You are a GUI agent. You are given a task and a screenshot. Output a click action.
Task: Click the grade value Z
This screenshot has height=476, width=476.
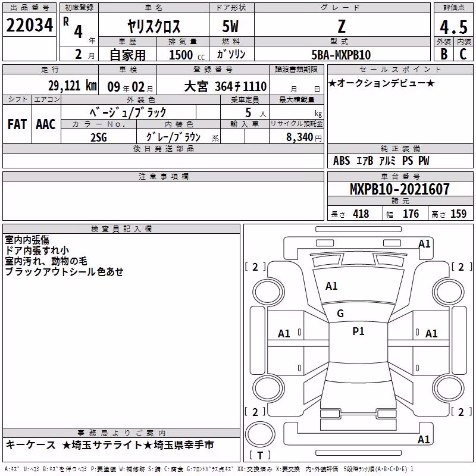pos(342,26)
